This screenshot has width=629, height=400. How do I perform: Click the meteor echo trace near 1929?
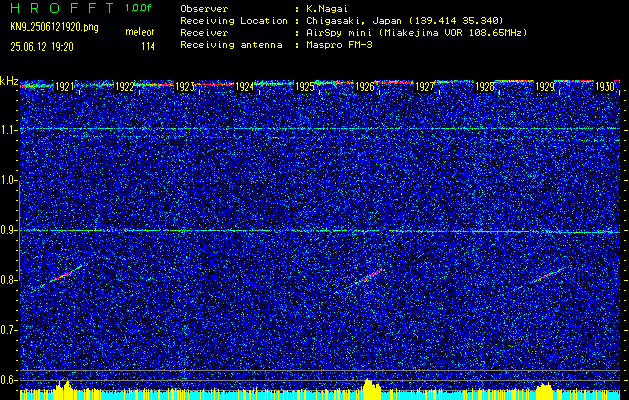click(549, 276)
